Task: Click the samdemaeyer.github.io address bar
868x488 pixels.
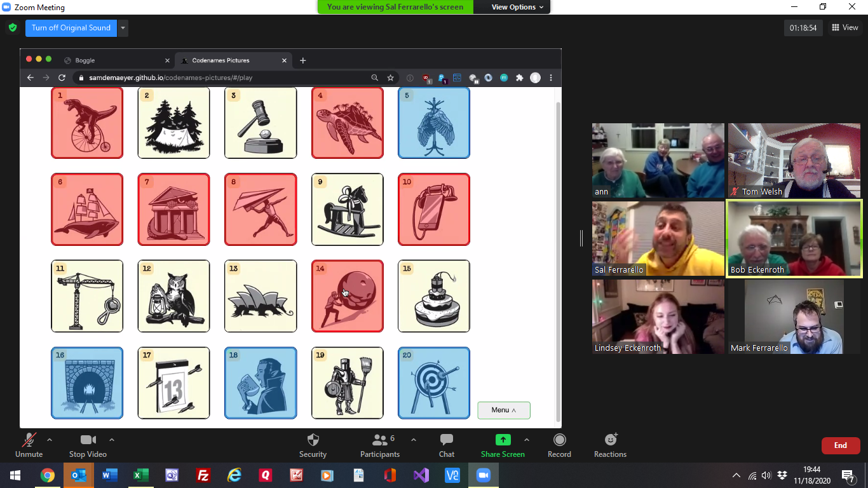Action: [x=222, y=78]
